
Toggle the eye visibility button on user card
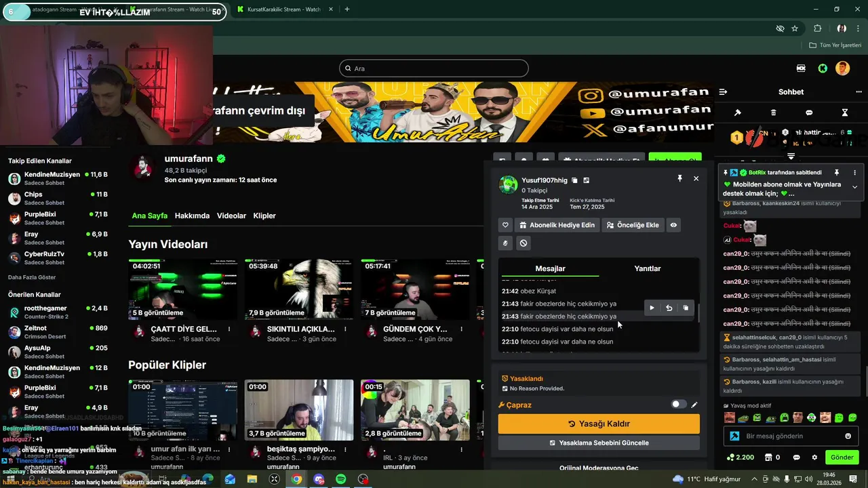point(673,225)
